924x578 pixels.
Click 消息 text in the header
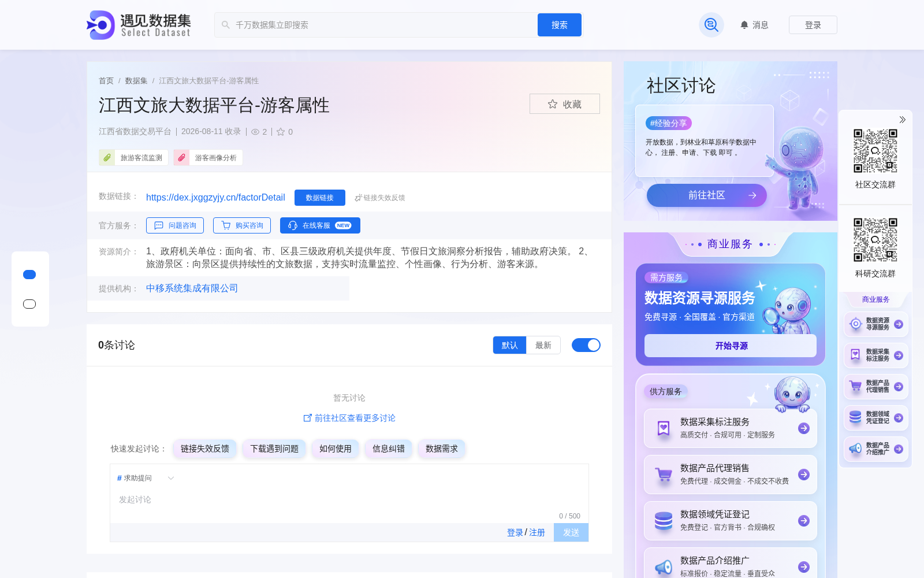pos(761,25)
